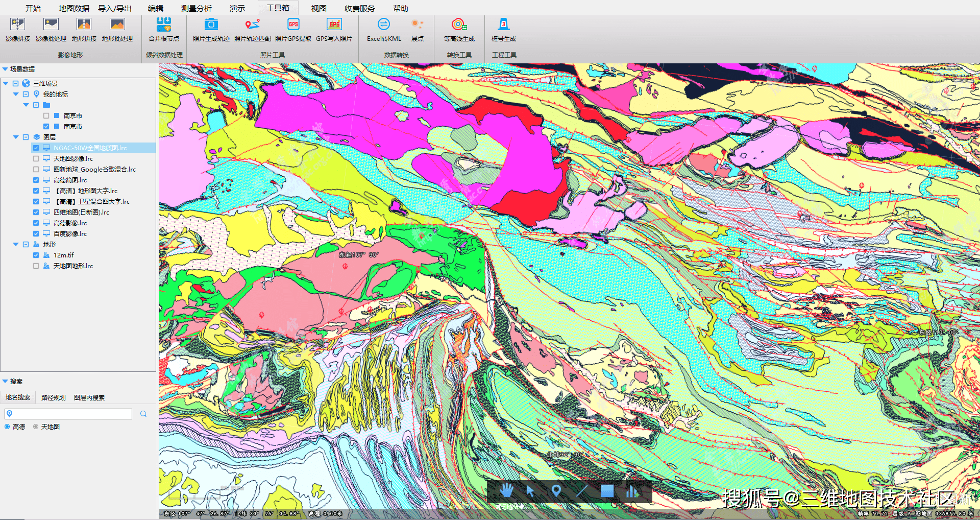
Task: Select the line drawing tool in map toolbar
Action: click(x=581, y=491)
